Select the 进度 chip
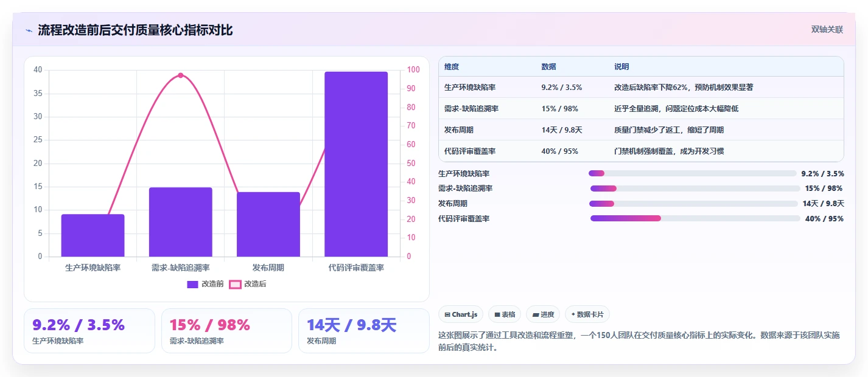The height and width of the screenshot is (377, 868). tap(543, 314)
